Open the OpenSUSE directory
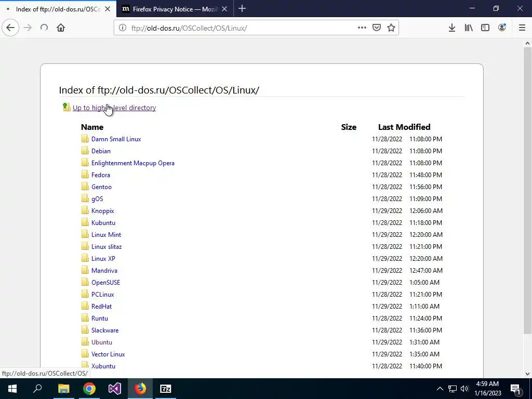This screenshot has width=532, height=399. click(x=105, y=282)
